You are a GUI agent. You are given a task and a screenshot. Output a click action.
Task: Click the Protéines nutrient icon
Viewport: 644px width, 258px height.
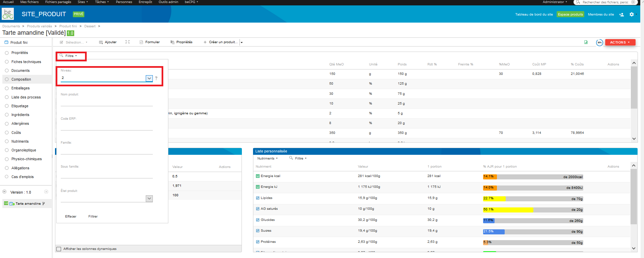pos(258,242)
